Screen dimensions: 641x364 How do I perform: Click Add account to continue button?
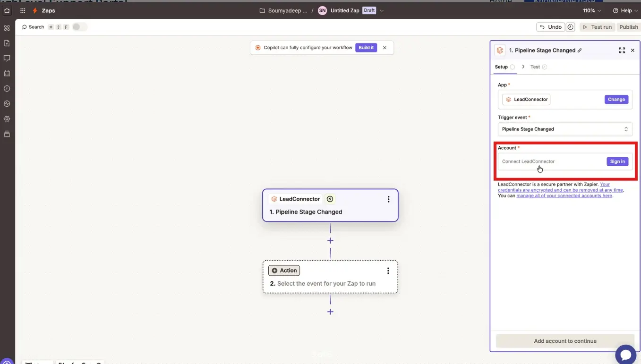(565, 341)
